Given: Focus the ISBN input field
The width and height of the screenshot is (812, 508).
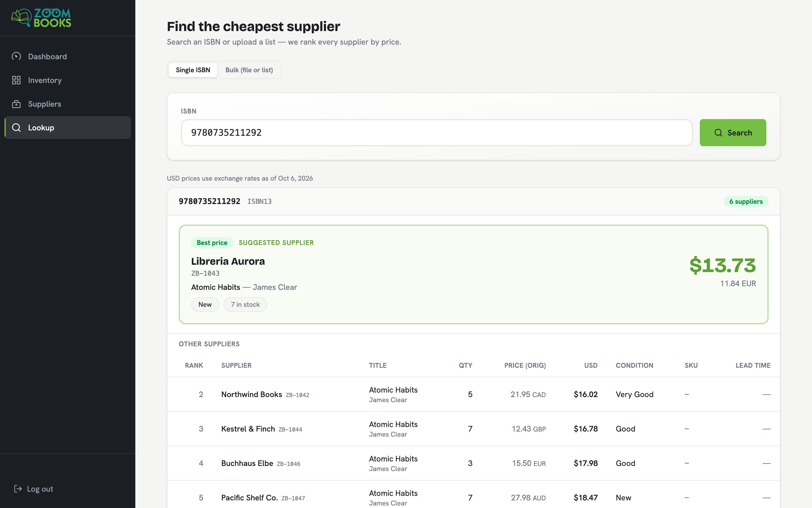Looking at the screenshot, I should click(x=437, y=133).
